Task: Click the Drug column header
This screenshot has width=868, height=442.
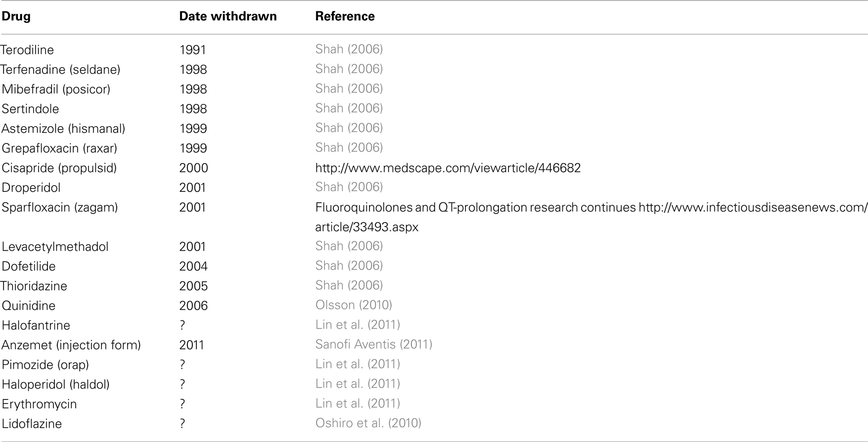Action: 16,16
